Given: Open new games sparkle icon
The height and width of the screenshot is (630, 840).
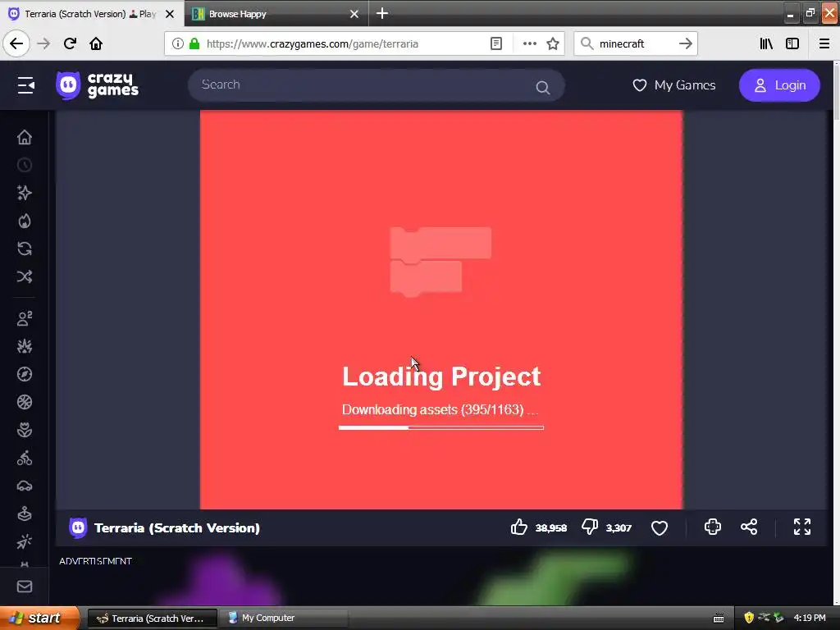Looking at the screenshot, I should pyautogui.click(x=25, y=193).
